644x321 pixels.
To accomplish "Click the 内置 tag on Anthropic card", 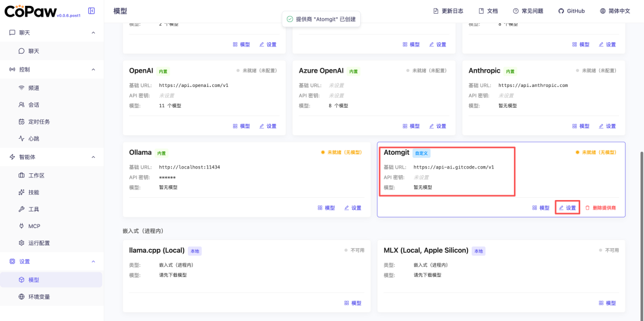I will [510, 71].
